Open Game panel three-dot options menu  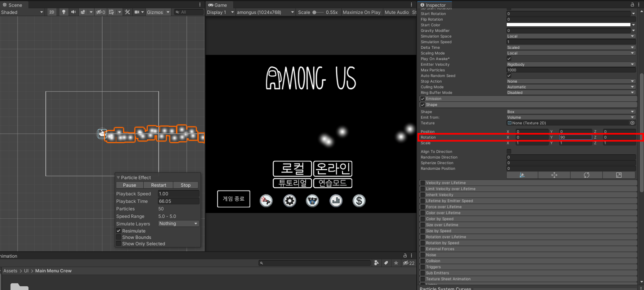411,5
